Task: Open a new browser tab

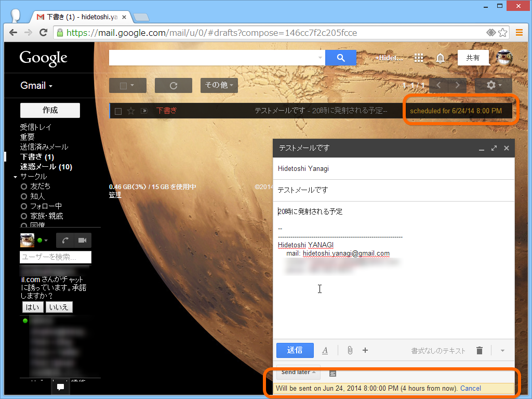Action: 141,17
